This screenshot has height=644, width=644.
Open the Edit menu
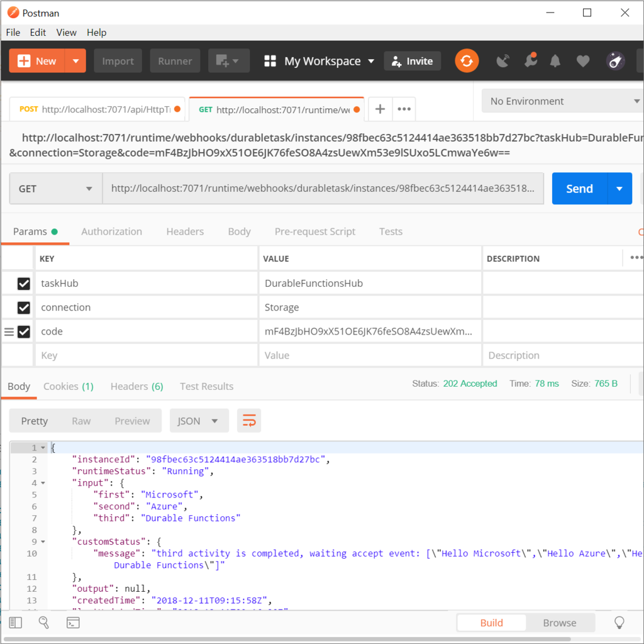tap(38, 33)
